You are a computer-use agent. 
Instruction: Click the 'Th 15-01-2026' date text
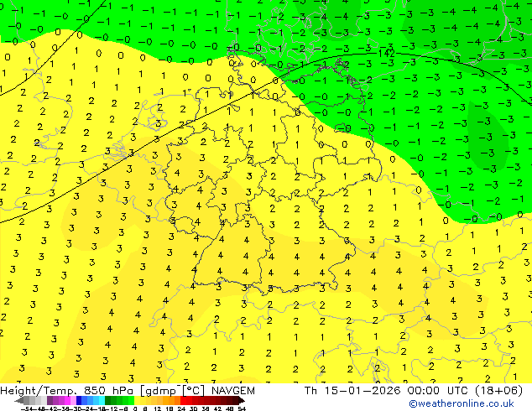[352, 391]
